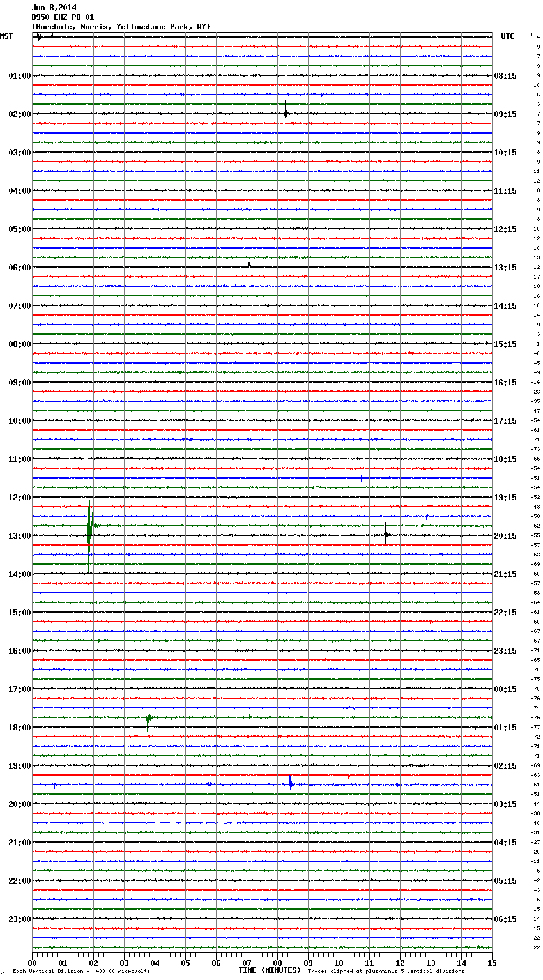Click the UTC column header

[507, 36]
